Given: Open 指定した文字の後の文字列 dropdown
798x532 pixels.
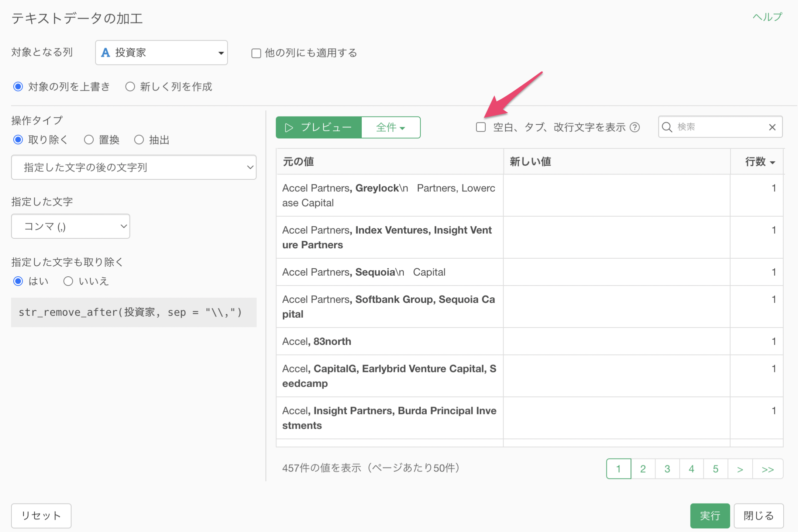Looking at the screenshot, I should 134,167.
